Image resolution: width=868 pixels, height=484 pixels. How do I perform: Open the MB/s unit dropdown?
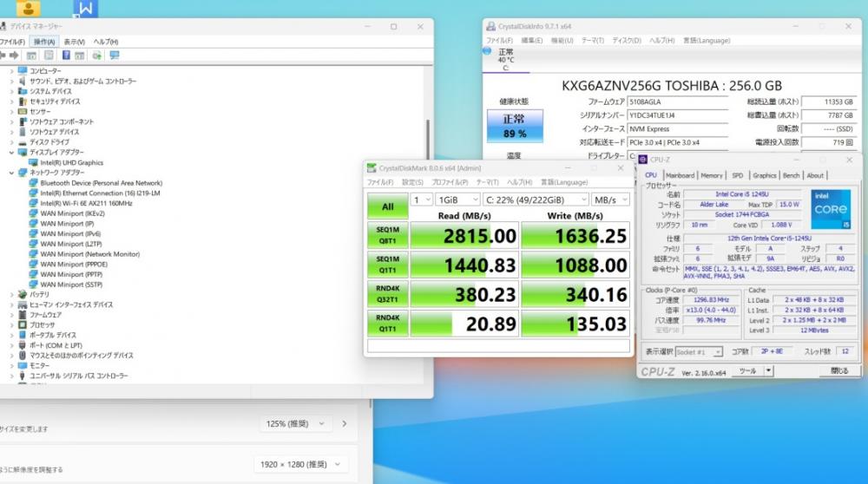click(610, 199)
